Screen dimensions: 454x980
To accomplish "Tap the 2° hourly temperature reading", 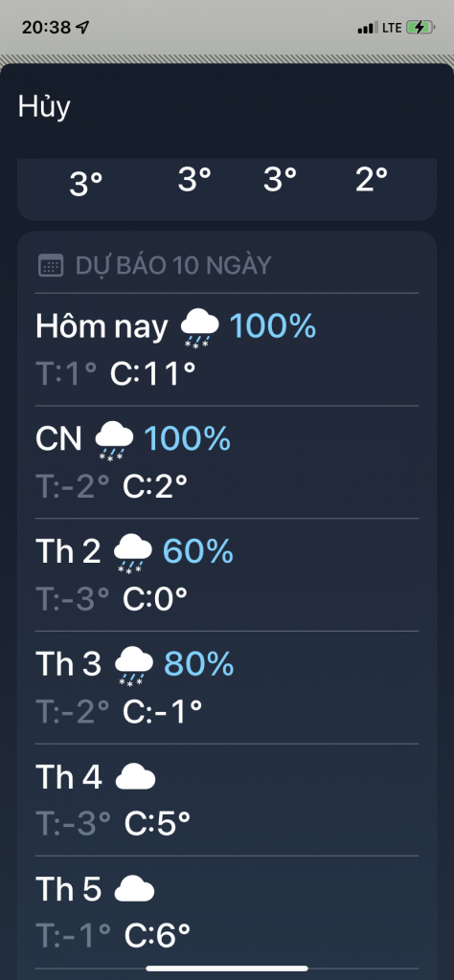I will point(372,181).
